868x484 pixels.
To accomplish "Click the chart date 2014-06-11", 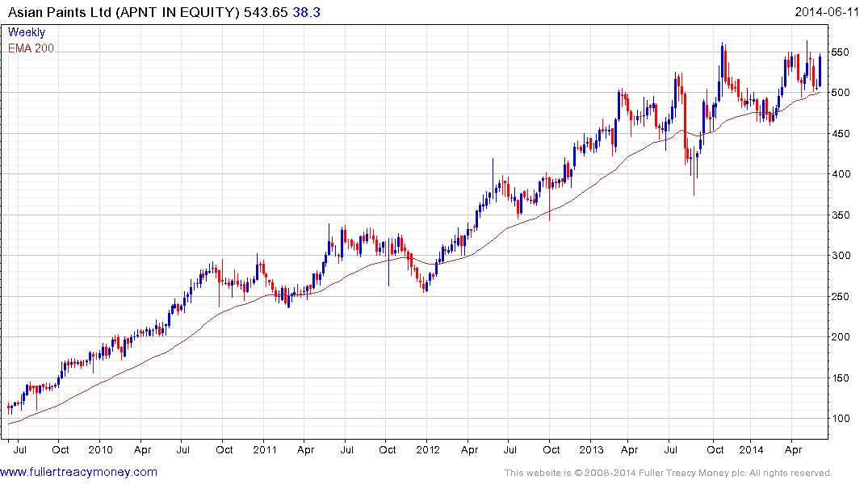I will pos(827,12).
